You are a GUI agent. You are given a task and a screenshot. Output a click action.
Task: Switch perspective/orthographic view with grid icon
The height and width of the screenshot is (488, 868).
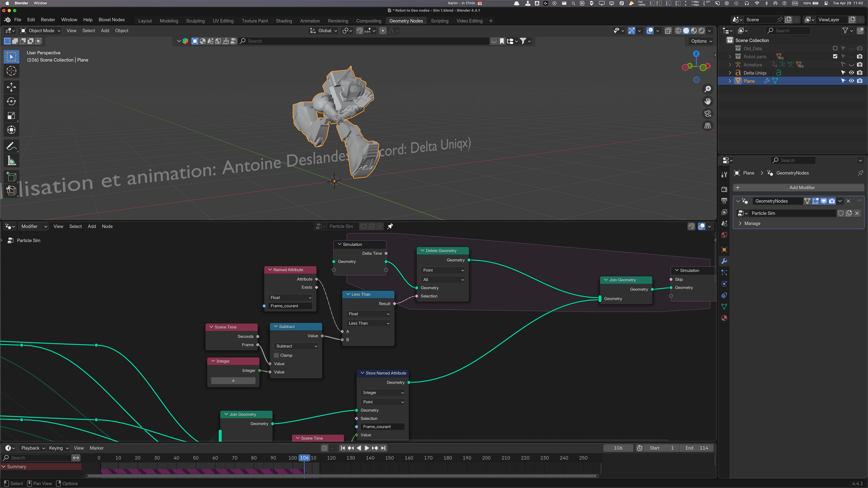(708, 126)
